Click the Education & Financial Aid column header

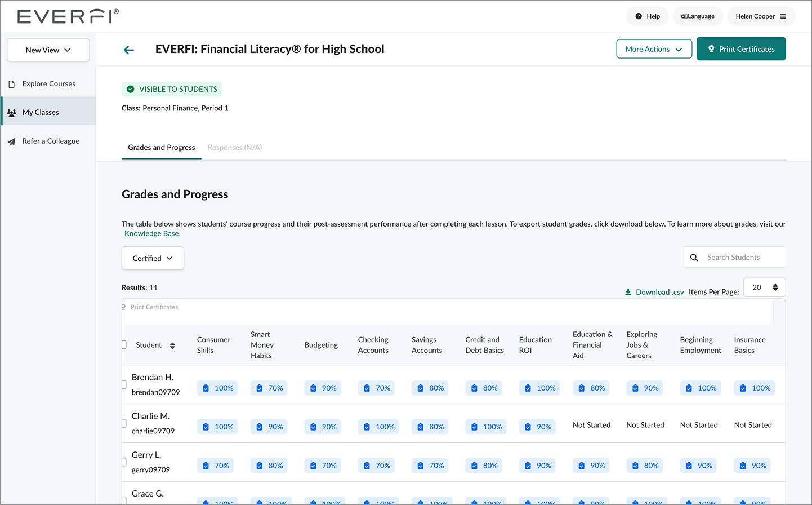[x=592, y=345]
